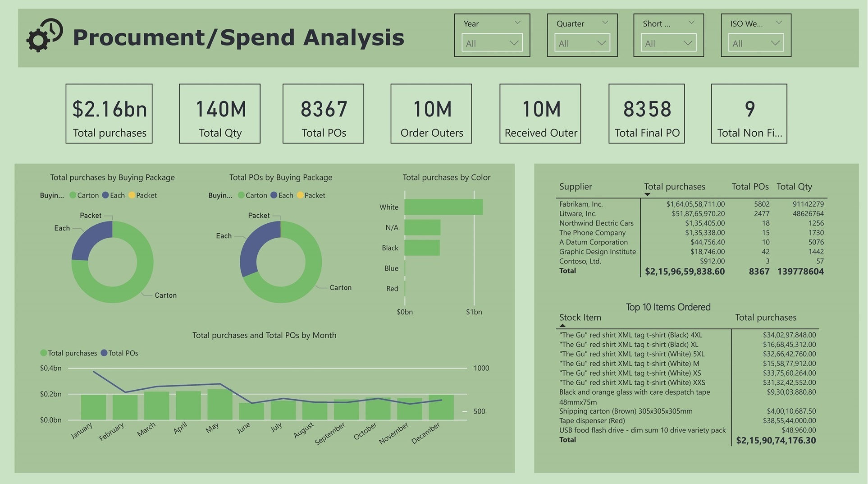Click the gear-and-clock logo icon

(44, 35)
